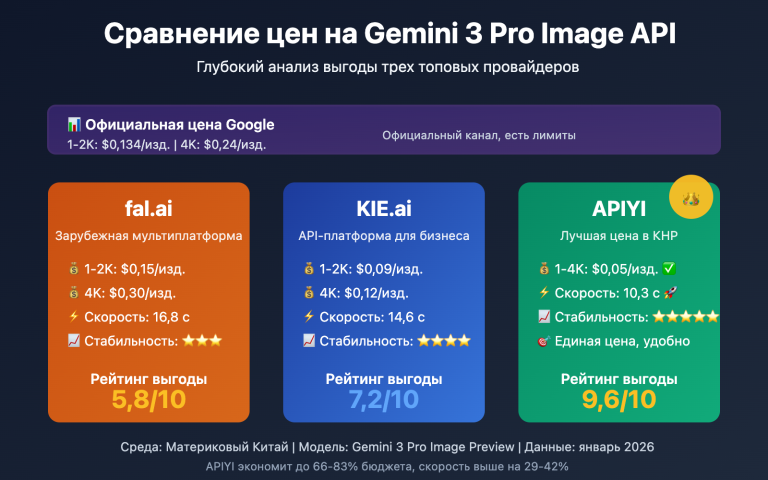Viewport: 768px width, 480px height.
Task: Click the target icon beside Единая цена, удобно
Action: tap(544, 340)
